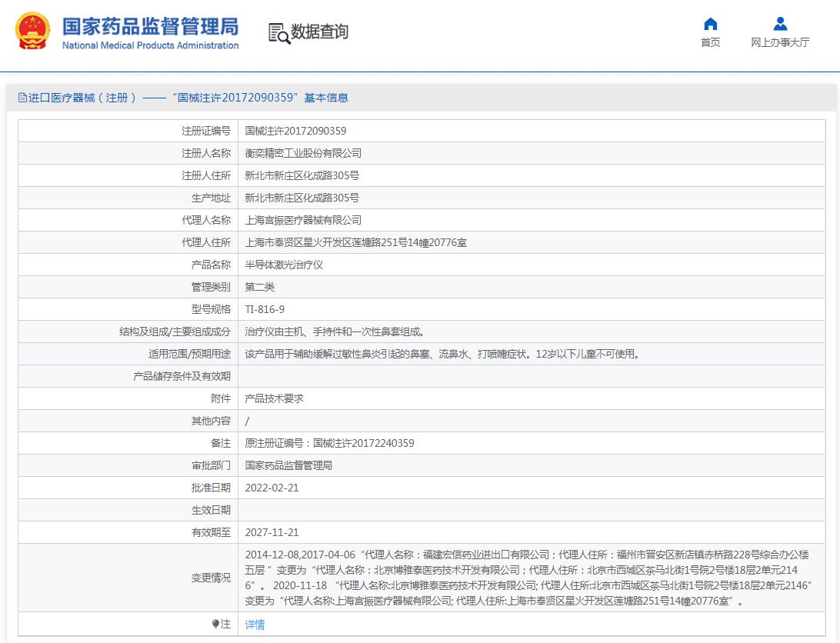Click the 产品储存条件及有效期 label

click(x=182, y=377)
